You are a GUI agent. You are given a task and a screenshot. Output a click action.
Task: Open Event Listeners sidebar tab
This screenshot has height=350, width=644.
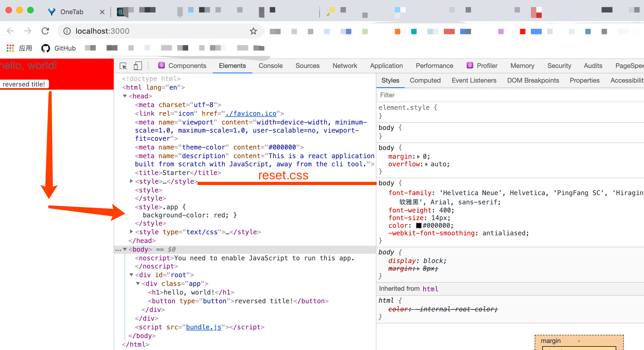pos(474,80)
